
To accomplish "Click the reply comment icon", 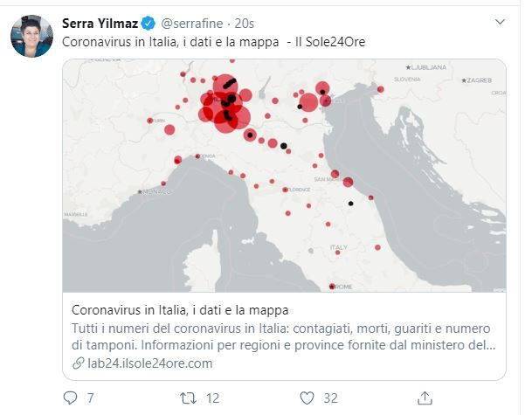I will pos(71,398).
